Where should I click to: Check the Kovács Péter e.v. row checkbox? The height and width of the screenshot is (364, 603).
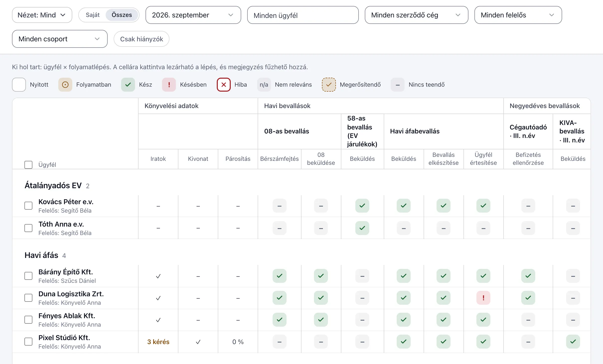point(28,206)
